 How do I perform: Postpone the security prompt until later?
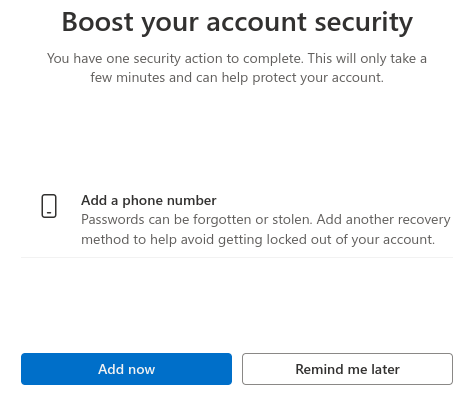coord(347,369)
